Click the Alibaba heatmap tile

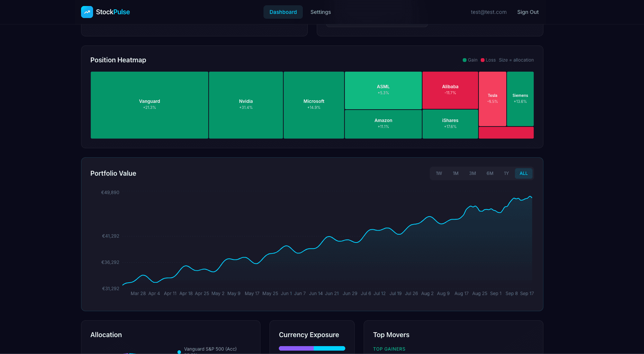[x=450, y=90]
